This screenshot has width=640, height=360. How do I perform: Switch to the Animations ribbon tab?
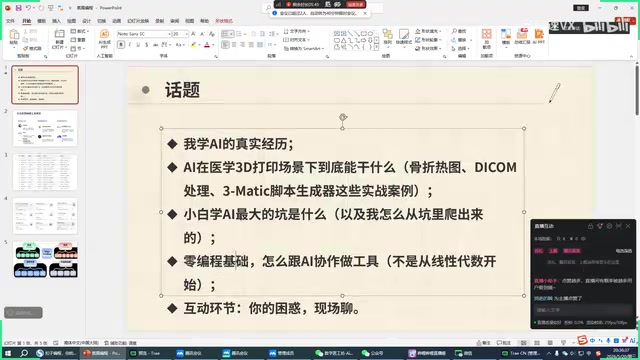tap(117, 21)
